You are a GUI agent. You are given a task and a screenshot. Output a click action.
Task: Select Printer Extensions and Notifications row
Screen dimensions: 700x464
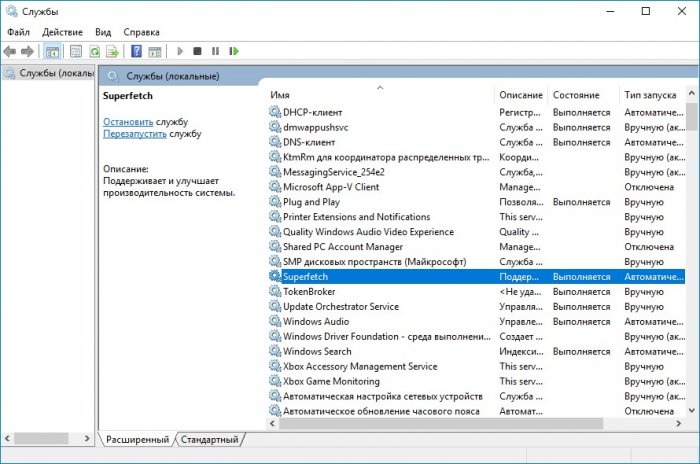[x=476, y=217]
